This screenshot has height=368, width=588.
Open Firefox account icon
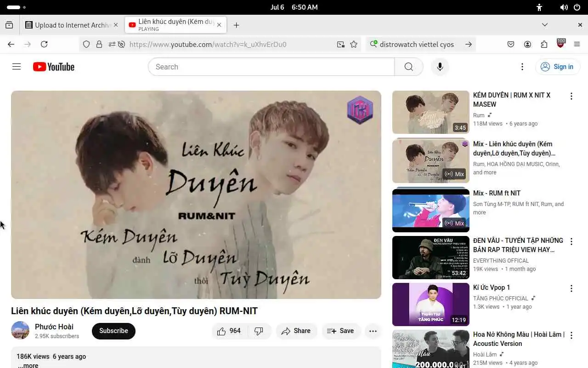[x=527, y=44]
